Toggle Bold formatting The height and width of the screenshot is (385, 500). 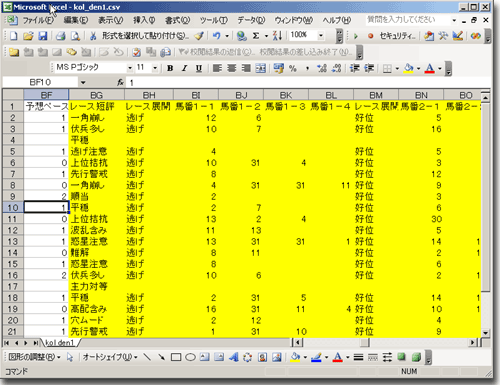pyautogui.click(x=170, y=68)
